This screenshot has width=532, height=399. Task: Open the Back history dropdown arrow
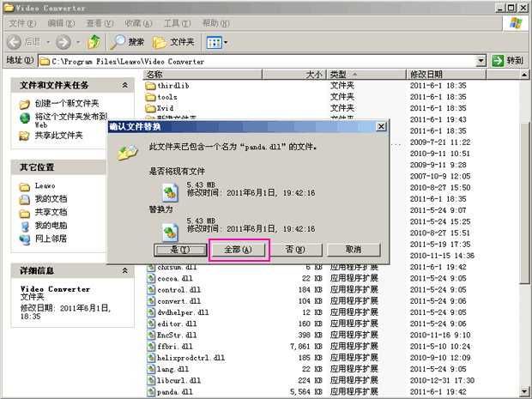click(x=48, y=42)
